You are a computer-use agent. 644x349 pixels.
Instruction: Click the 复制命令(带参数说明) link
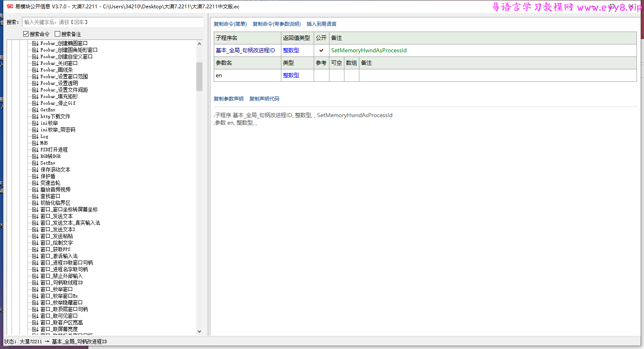tap(277, 24)
